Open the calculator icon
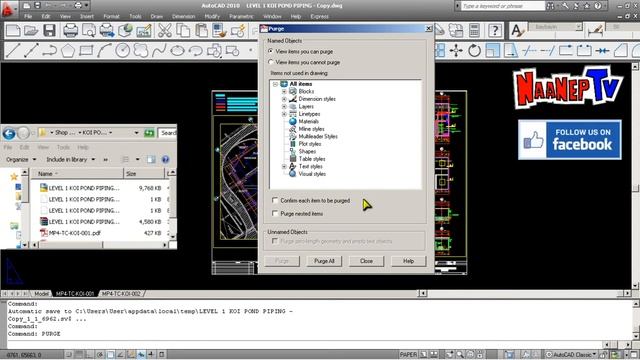 pyautogui.click(x=474, y=31)
